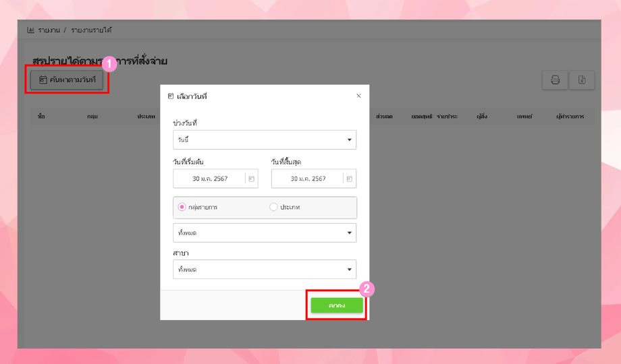Click the ยอดสุทธิ column header
This screenshot has width=621, height=364.
421,117
